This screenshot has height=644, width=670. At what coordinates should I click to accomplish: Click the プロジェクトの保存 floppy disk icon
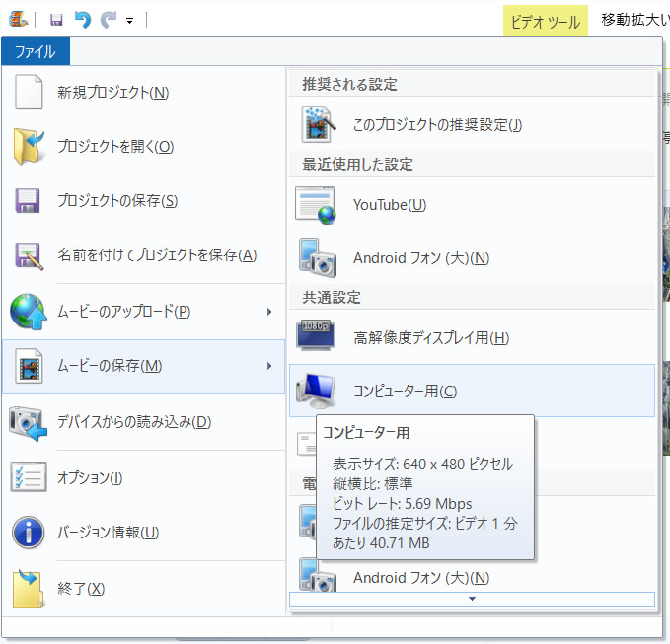pos(29,201)
